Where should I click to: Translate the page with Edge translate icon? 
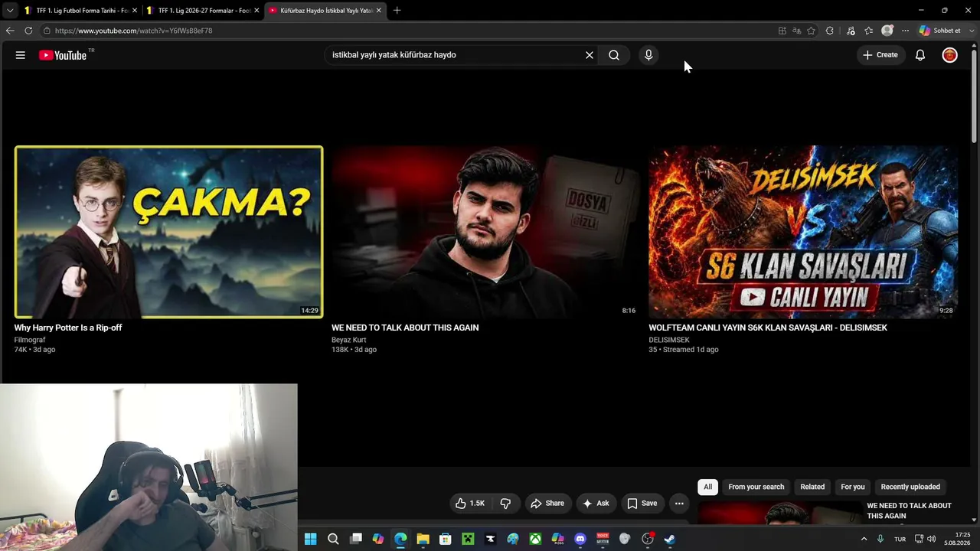tap(797, 31)
